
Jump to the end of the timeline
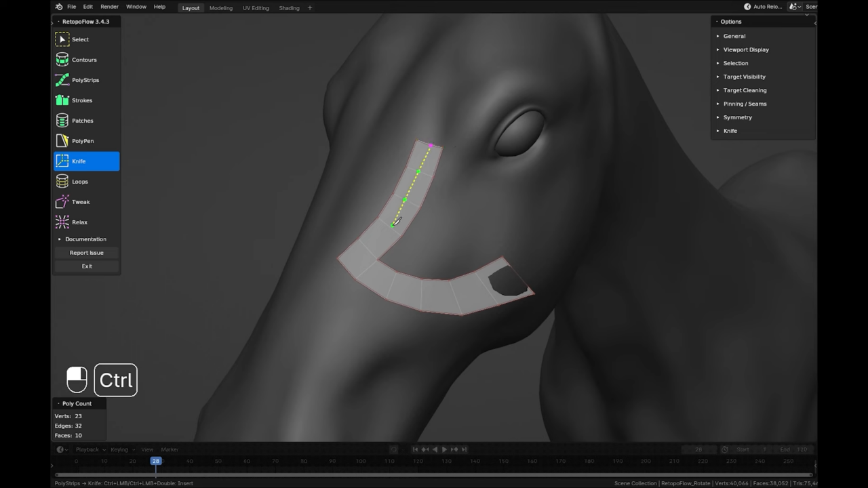464,449
